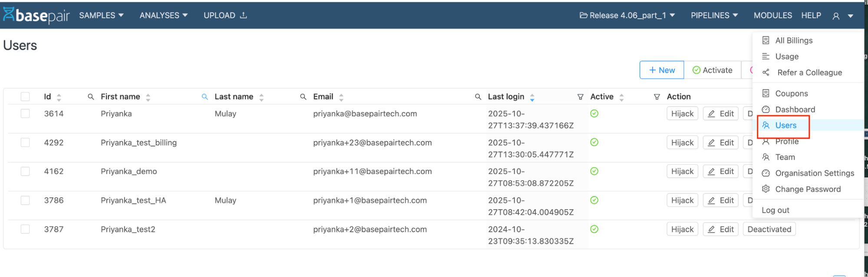Edit the Priyanka_test2 user
This screenshot has width=868, height=277.
720,229
